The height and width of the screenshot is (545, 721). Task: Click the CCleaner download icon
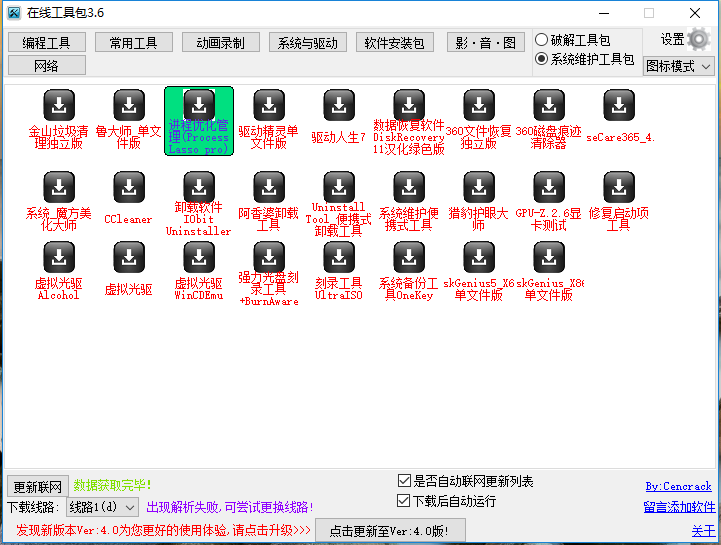(x=129, y=187)
